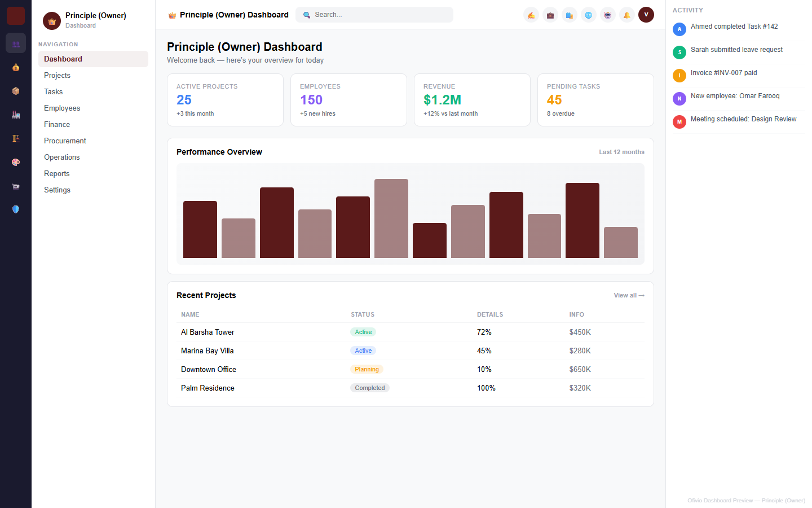Click Active badge for Marina Bay Villa

[363, 351]
